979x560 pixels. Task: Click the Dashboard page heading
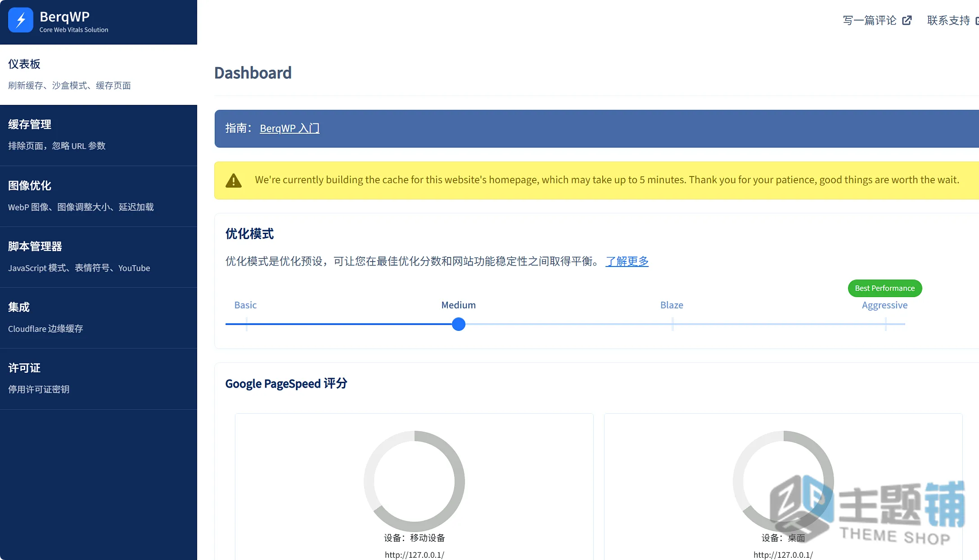(x=253, y=73)
